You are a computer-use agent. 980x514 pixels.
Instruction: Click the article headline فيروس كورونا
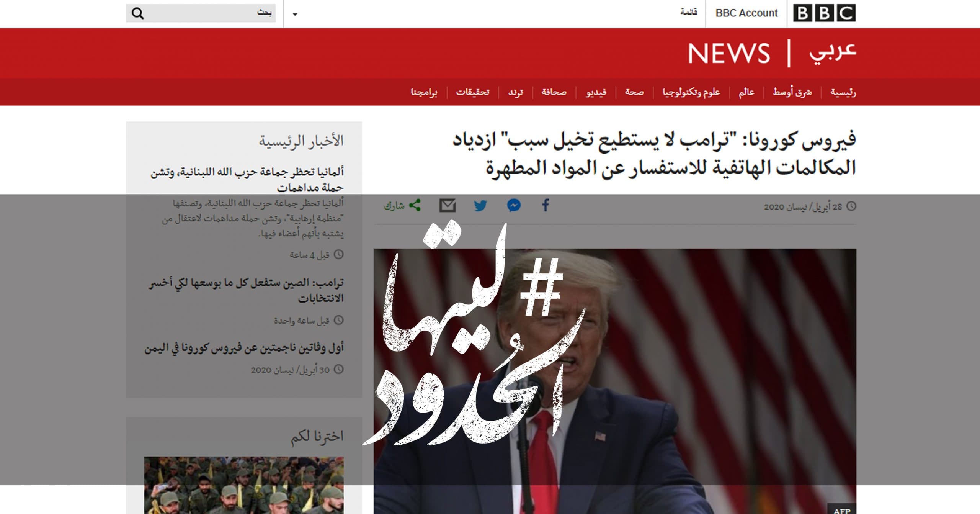[655, 154]
